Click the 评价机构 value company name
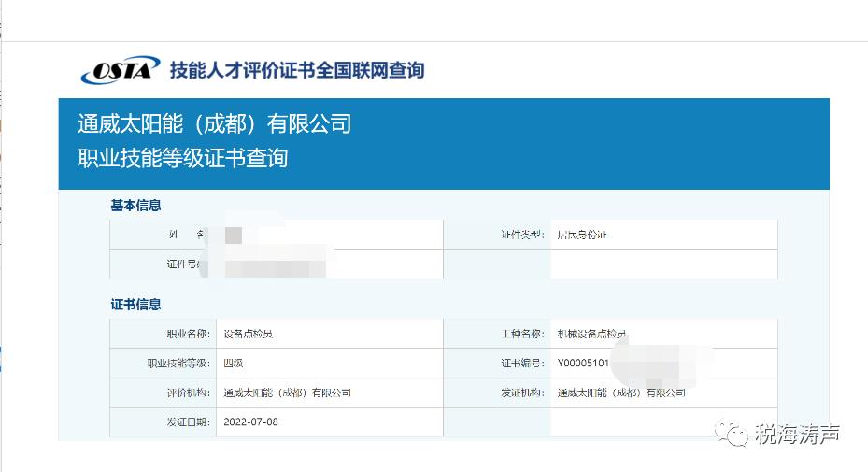 pos(287,393)
